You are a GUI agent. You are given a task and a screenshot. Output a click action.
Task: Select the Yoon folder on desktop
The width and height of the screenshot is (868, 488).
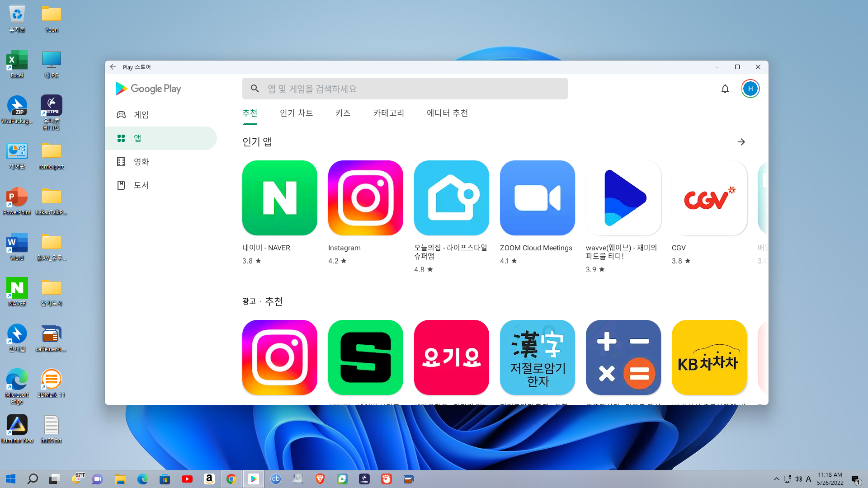point(52,19)
